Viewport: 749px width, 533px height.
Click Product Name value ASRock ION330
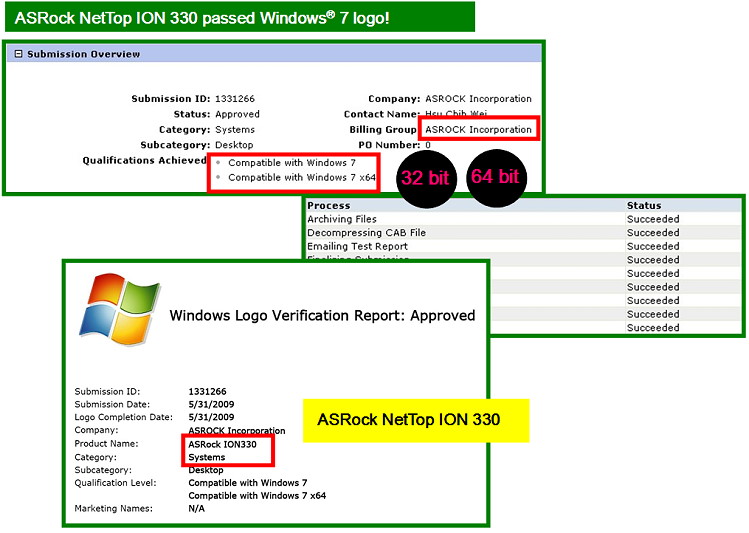pos(221,443)
